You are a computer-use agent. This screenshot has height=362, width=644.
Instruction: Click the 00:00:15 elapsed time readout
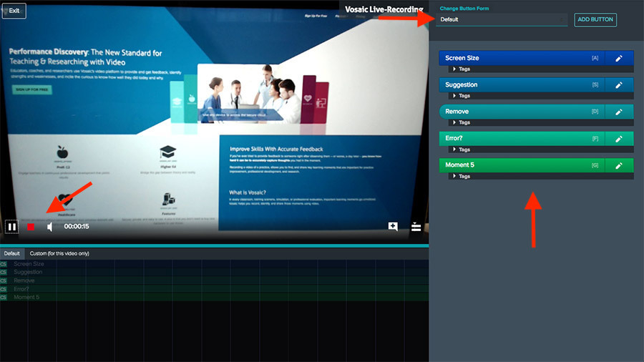[77, 227]
